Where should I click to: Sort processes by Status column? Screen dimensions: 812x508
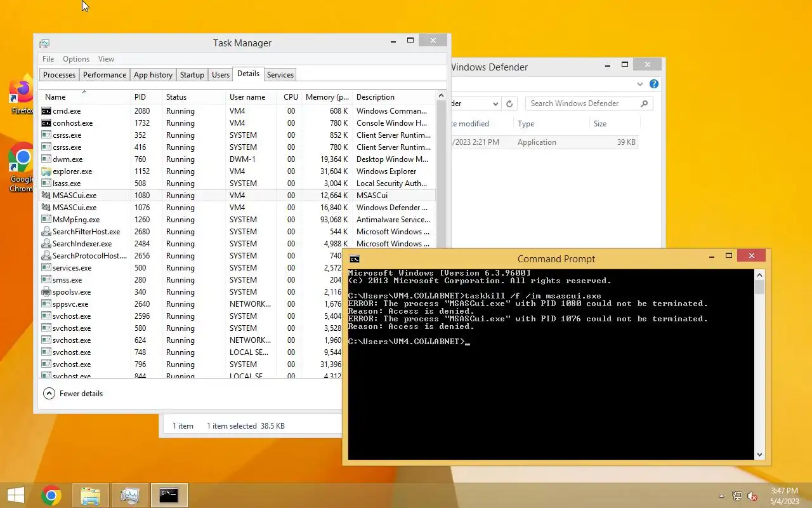193,97
